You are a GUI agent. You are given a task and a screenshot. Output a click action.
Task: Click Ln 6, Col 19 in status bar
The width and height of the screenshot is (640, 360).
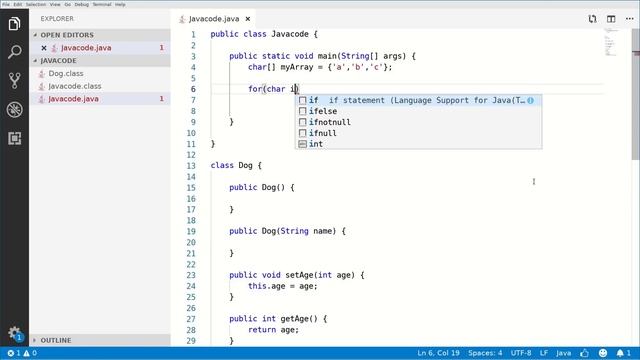click(x=438, y=353)
